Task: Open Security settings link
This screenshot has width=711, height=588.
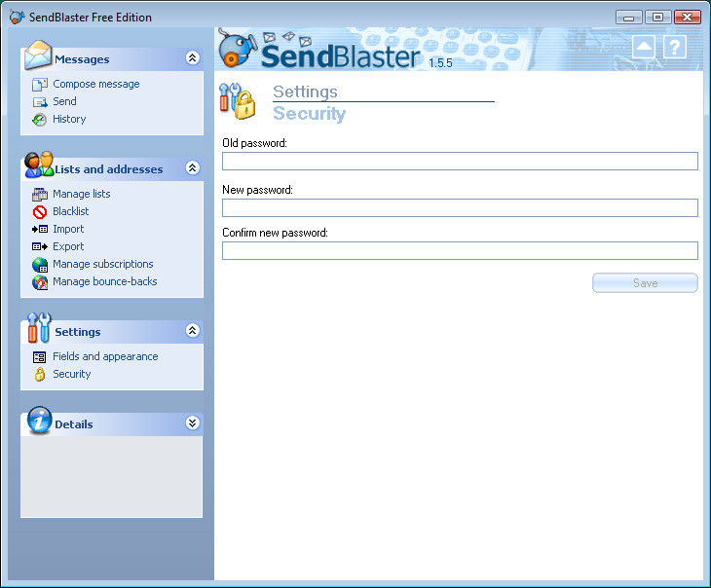Action: (x=72, y=375)
